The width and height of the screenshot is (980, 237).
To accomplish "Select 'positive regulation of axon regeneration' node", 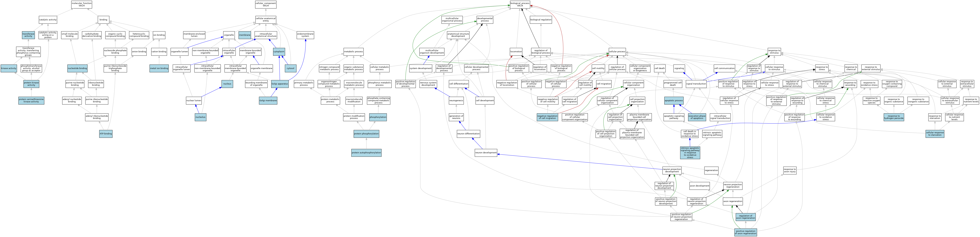I will [745, 232].
